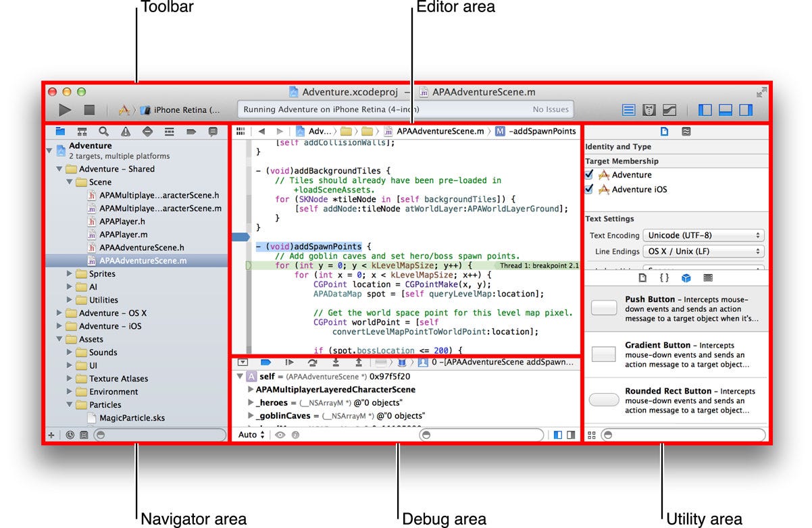The width and height of the screenshot is (812, 528).
Task: Open the Find navigator magnifier icon
Action: tap(103, 132)
